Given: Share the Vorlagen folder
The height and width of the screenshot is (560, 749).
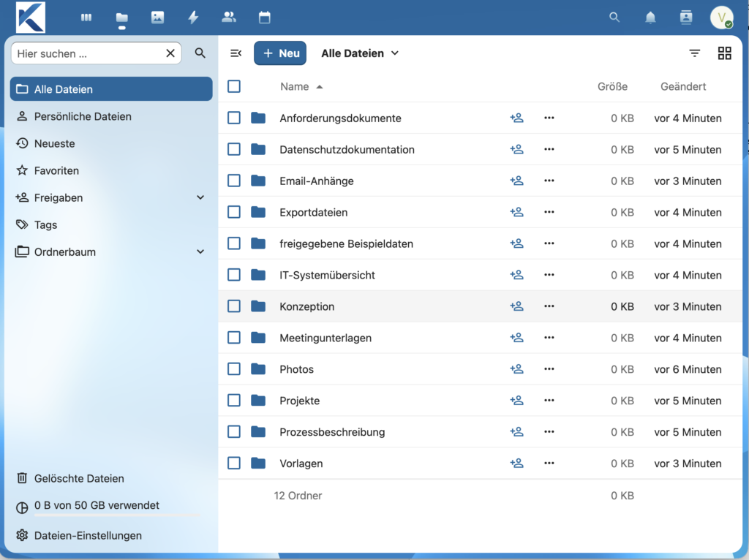Looking at the screenshot, I should (x=516, y=463).
